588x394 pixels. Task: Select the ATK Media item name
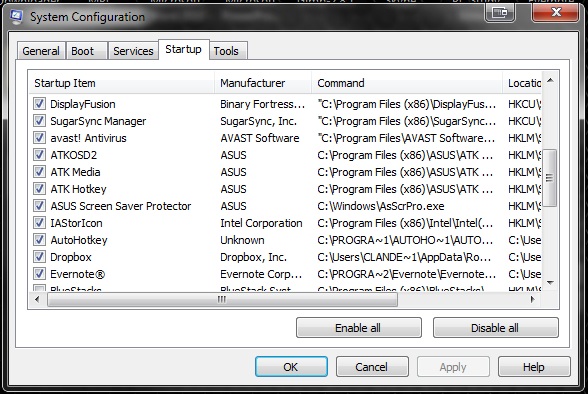[75, 172]
